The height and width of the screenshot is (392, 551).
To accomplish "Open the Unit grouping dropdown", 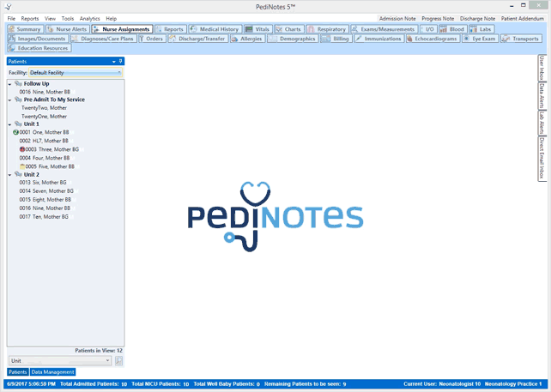I will pos(60,361).
